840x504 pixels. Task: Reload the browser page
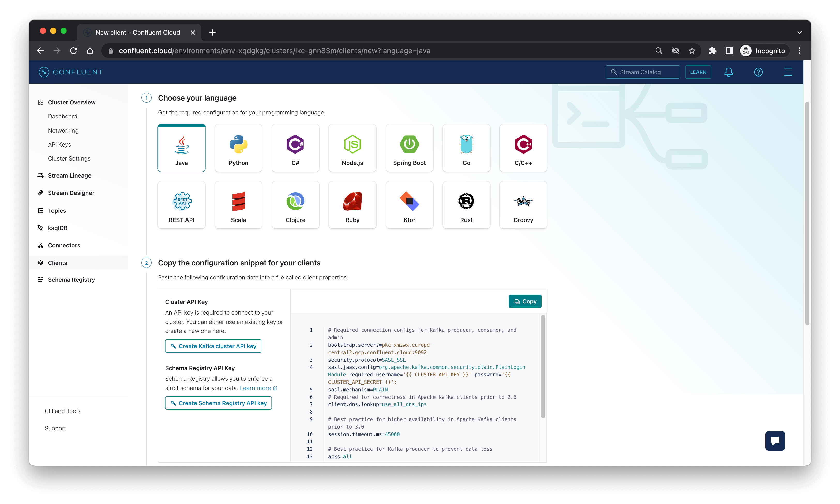[x=73, y=51]
